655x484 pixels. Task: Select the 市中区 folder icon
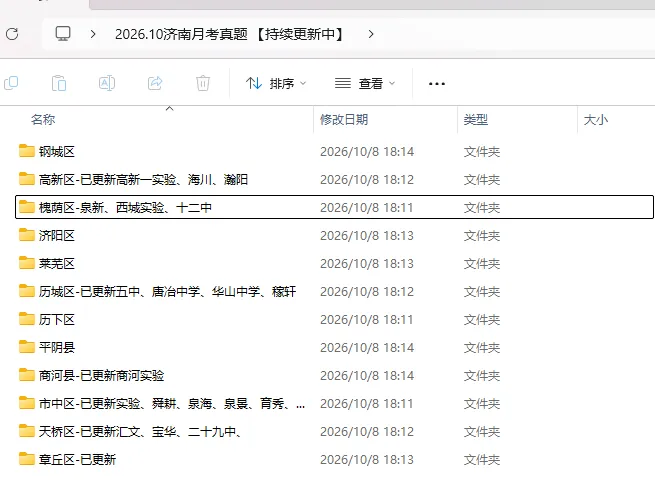pyautogui.click(x=27, y=403)
